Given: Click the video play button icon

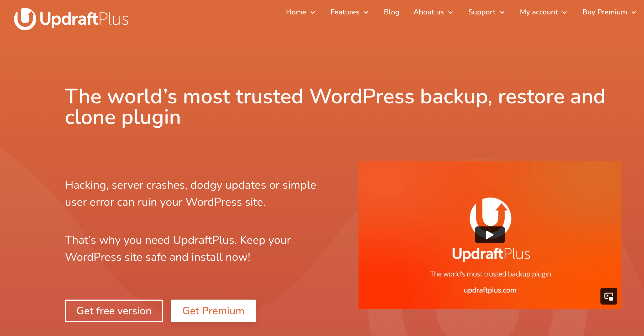Looking at the screenshot, I should tap(490, 235).
